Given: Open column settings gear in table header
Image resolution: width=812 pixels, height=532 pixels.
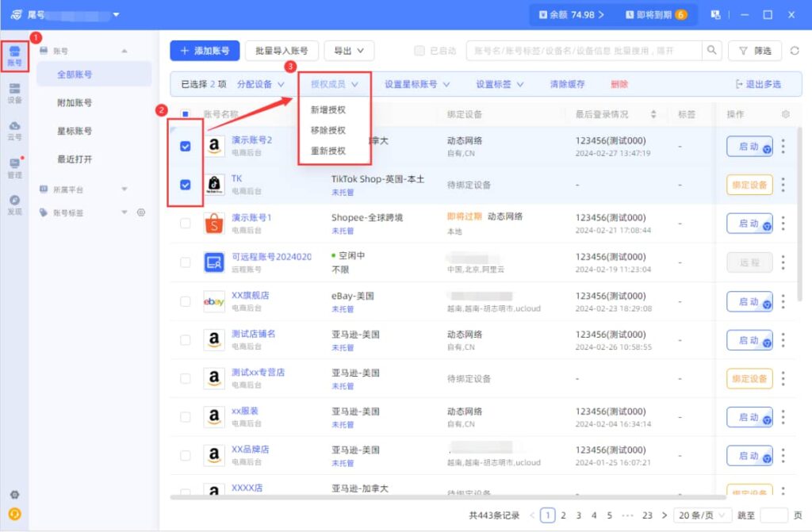Looking at the screenshot, I should pyautogui.click(x=785, y=114).
